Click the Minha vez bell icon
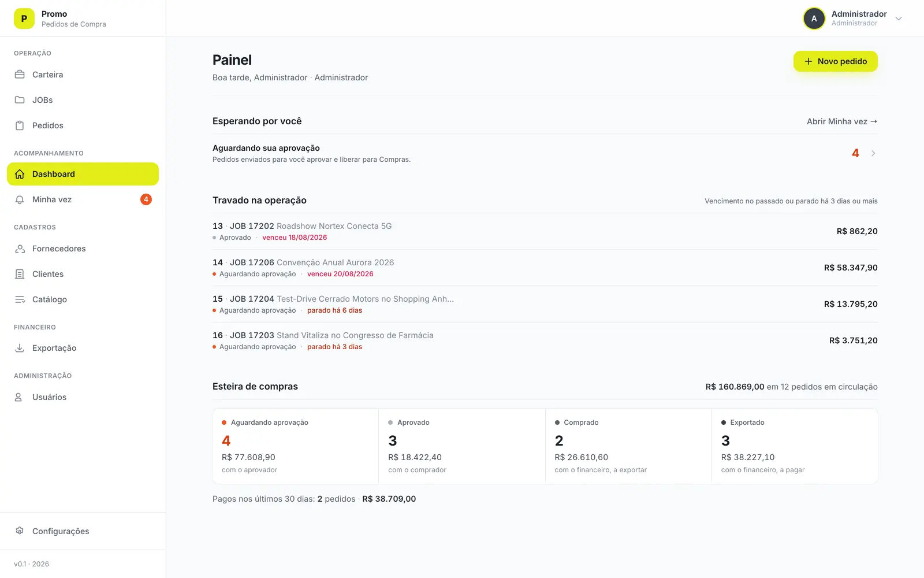Viewport: 924px width, 578px height. tap(20, 199)
